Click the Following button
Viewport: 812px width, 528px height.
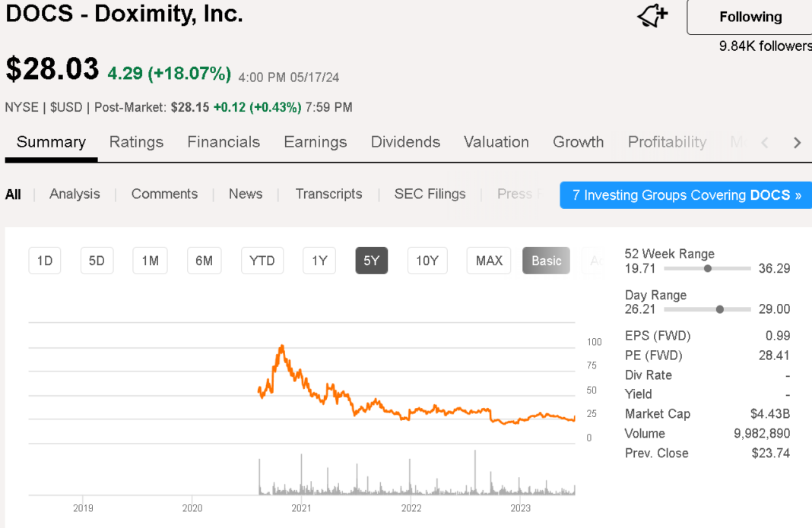click(x=750, y=17)
